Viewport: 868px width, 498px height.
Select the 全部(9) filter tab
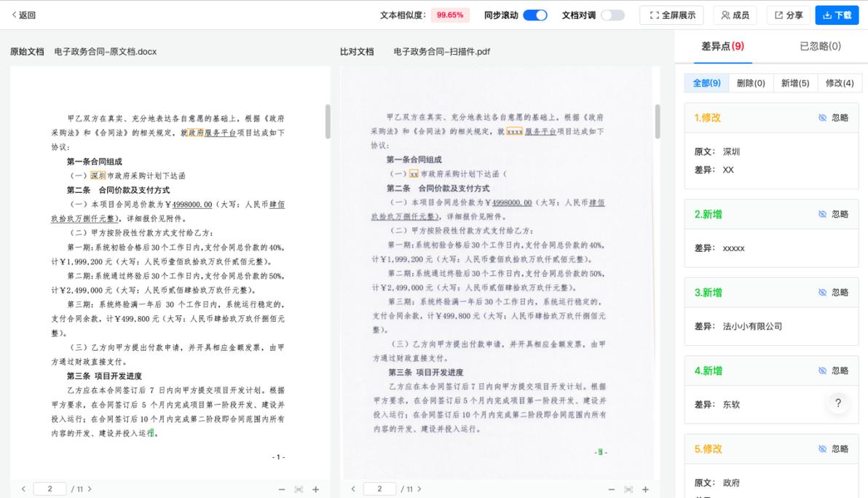706,83
